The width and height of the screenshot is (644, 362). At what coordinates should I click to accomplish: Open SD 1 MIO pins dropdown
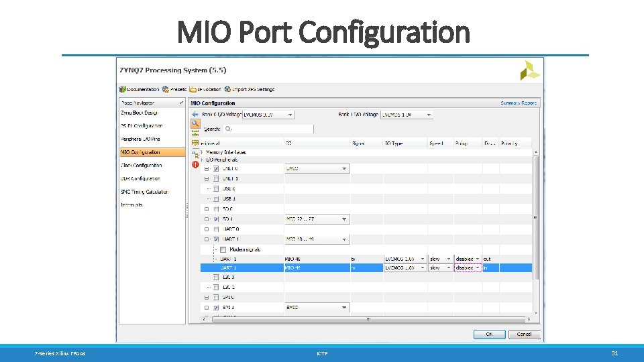[x=317, y=219]
